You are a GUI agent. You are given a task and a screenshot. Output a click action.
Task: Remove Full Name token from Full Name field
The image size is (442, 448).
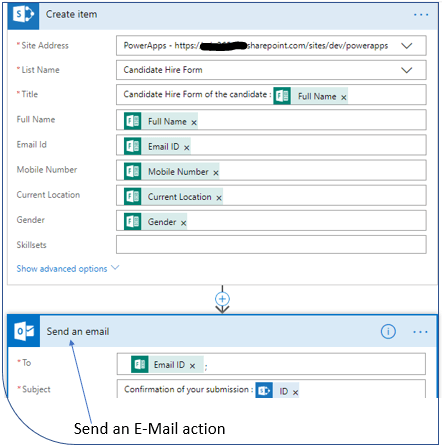click(x=194, y=123)
